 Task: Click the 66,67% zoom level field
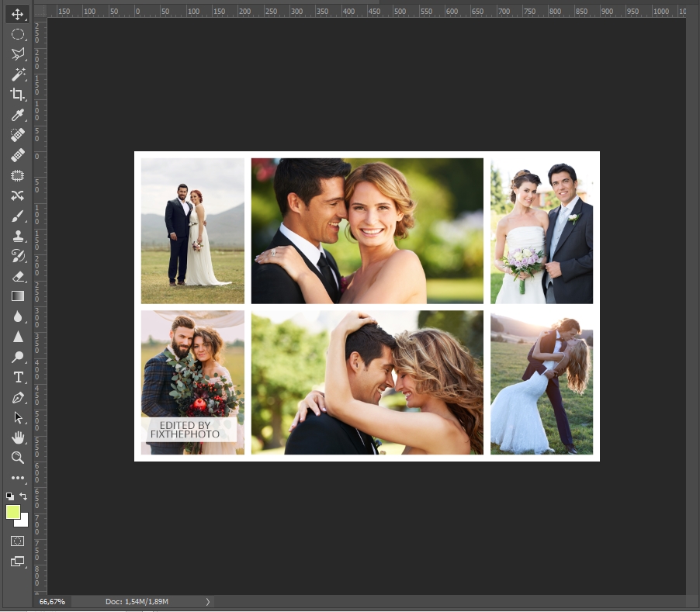point(52,601)
